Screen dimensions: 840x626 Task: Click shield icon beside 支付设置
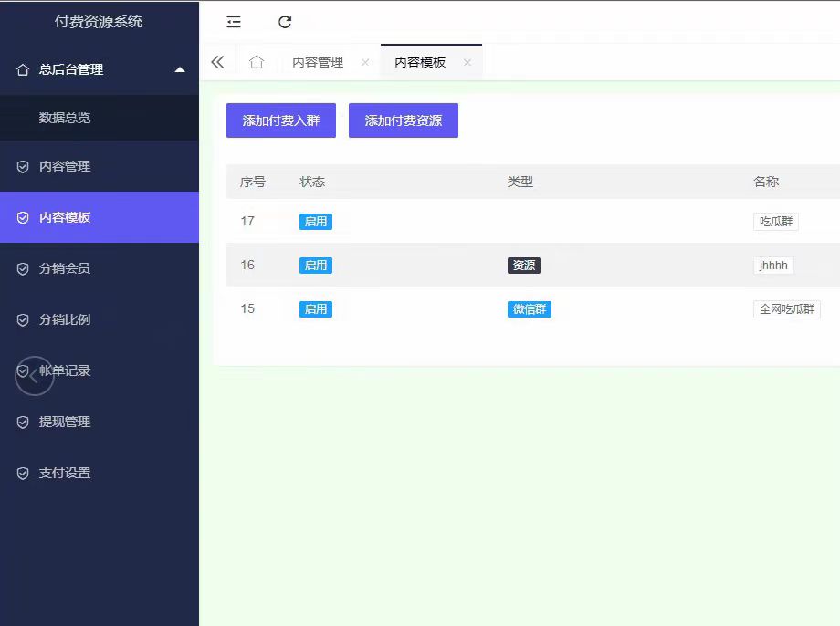[x=23, y=474]
